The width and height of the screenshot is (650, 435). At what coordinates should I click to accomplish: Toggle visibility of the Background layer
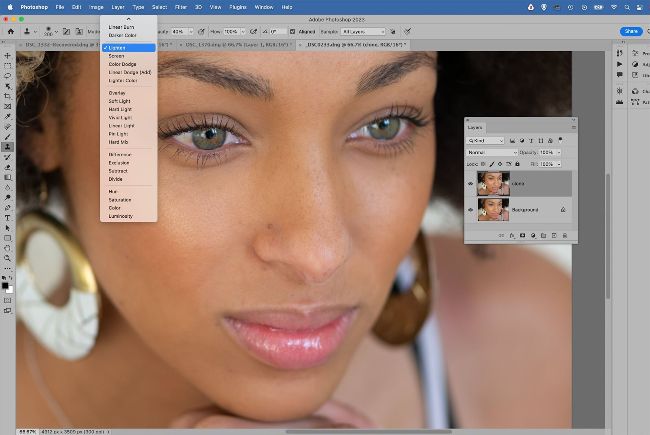click(471, 209)
